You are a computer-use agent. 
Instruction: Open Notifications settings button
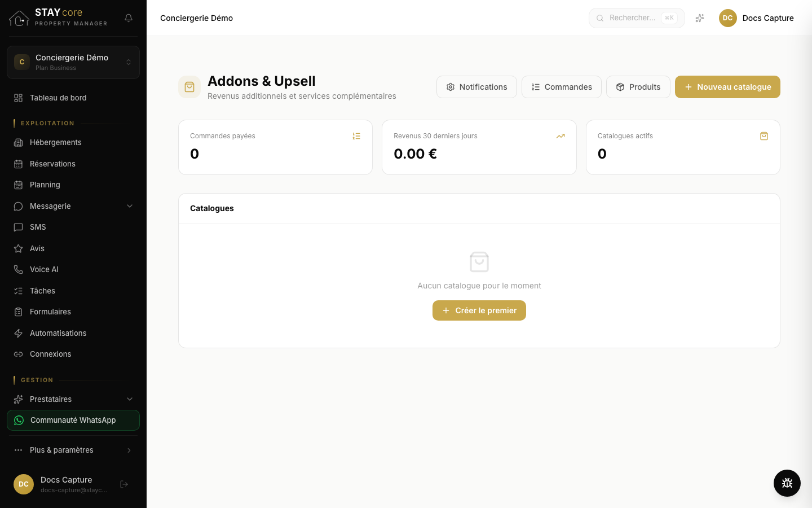[x=476, y=87]
